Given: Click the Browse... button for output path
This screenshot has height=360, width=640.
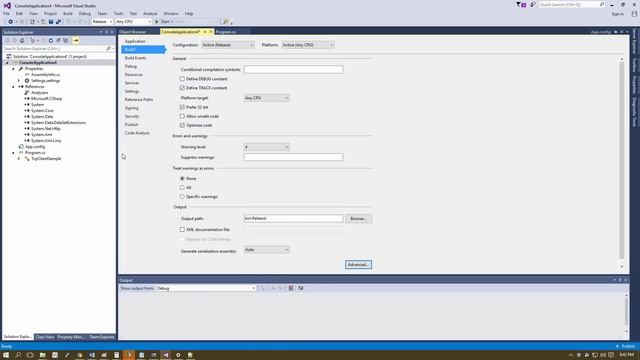Looking at the screenshot, I should (358, 219).
